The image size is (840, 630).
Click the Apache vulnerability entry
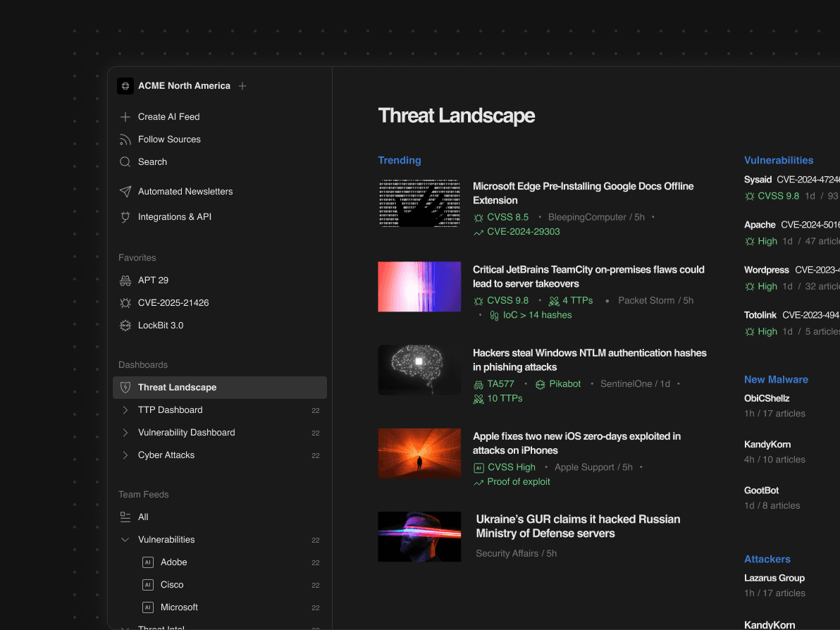tap(792, 233)
